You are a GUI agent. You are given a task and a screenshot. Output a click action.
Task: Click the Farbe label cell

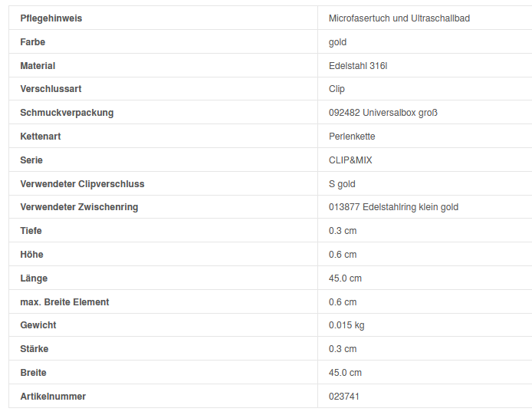(x=33, y=41)
